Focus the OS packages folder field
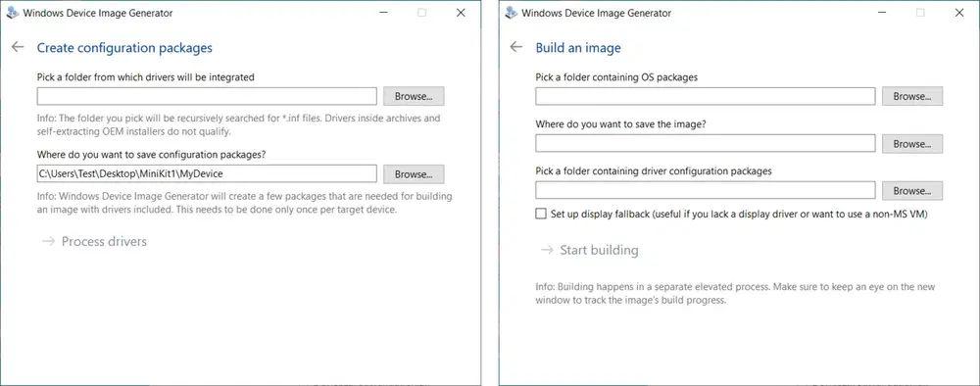The height and width of the screenshot is (386, 980). (x=705, y=96)
